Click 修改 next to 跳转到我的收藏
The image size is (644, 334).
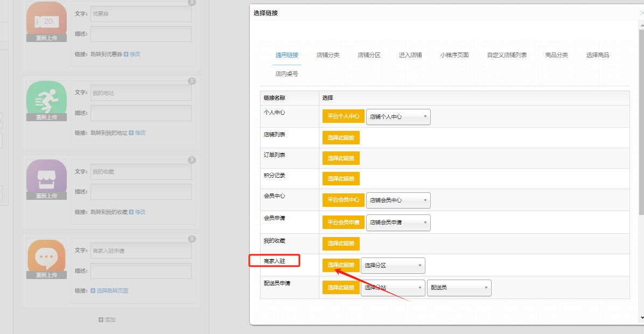(x=138, y=212)
